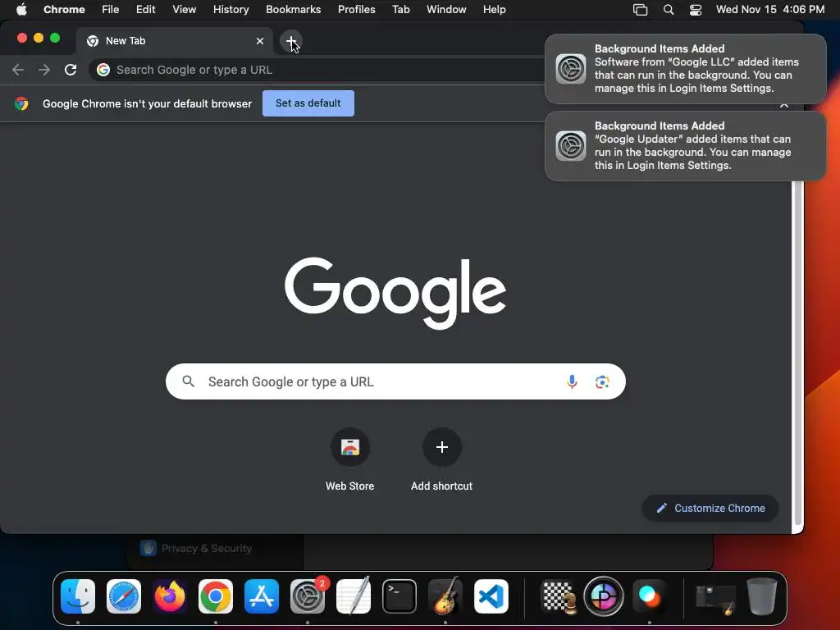Open Control Center in menu bar
Image resolution: width=840 pixels, height=630 pixels.
pyautogui.click(x=696, y=10)
